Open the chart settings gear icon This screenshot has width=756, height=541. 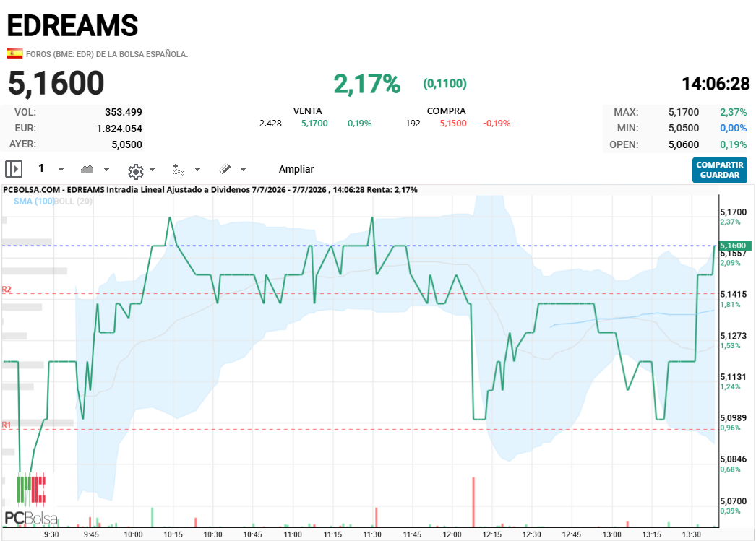tap(136, 171)
